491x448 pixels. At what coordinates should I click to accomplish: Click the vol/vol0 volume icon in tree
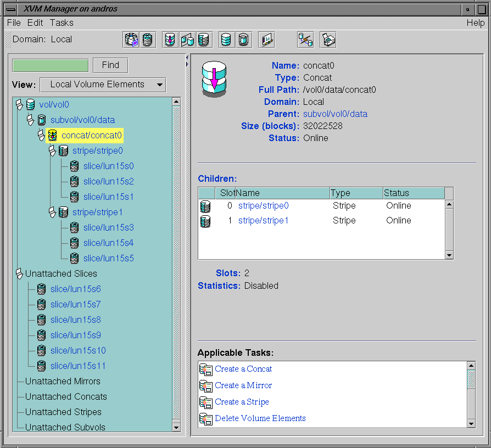pos(30,104)
